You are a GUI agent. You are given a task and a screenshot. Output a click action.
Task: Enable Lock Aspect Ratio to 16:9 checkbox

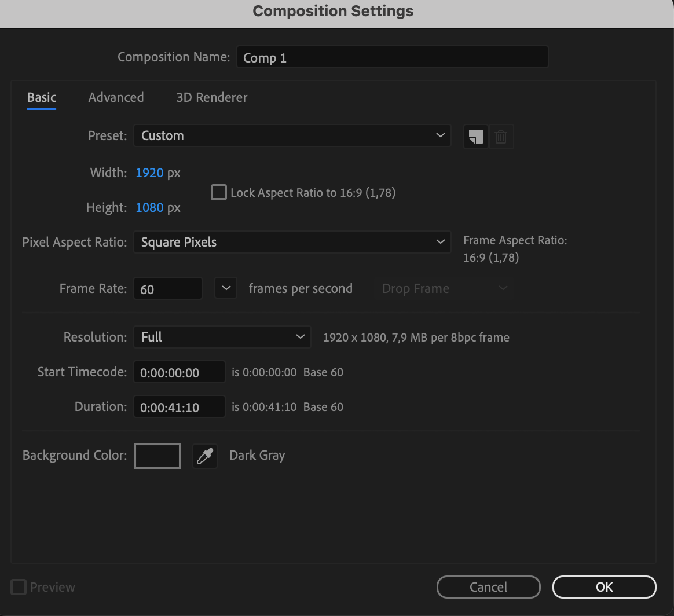tap(218, 192)
